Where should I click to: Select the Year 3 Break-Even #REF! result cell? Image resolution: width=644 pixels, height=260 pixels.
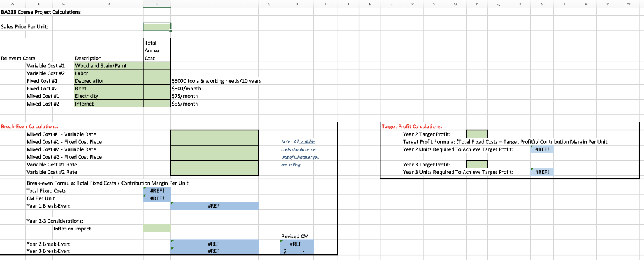pos(215,251)
